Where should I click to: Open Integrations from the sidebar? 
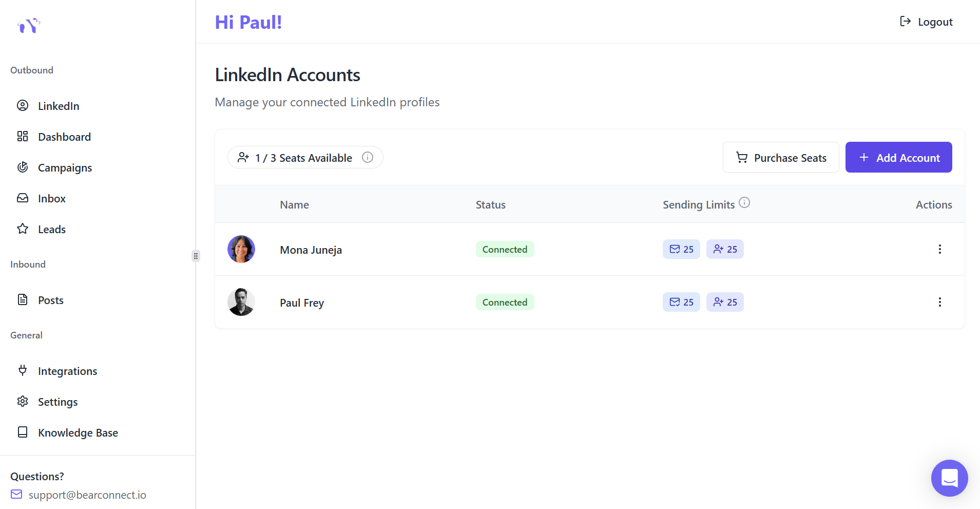pos(67,371)
